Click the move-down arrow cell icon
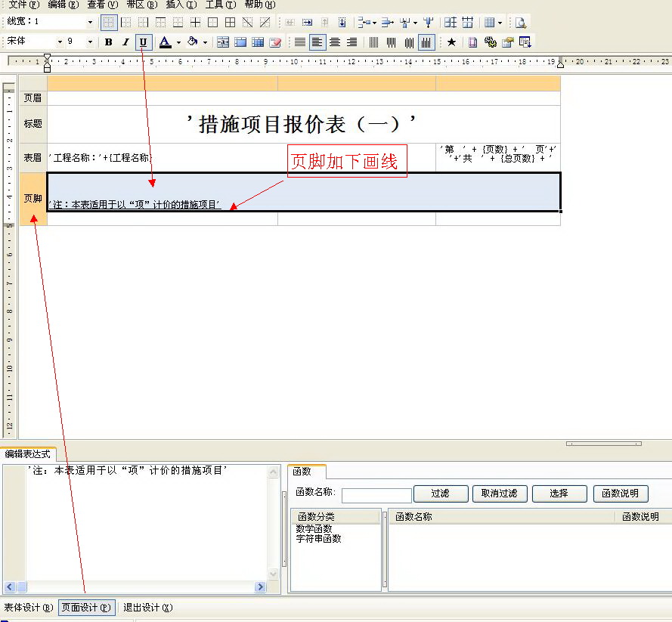The image size is (672, 622). (342, 22)
